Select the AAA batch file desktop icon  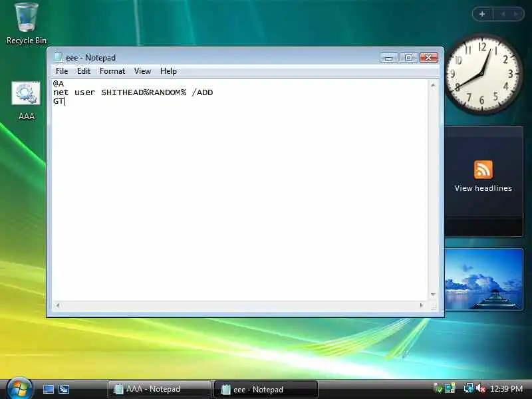pyautogui.click(x=26, y=101)
